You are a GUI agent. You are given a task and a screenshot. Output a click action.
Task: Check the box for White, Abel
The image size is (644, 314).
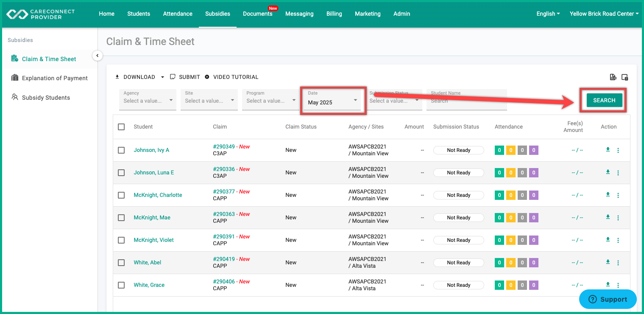(x=121, y=263)
